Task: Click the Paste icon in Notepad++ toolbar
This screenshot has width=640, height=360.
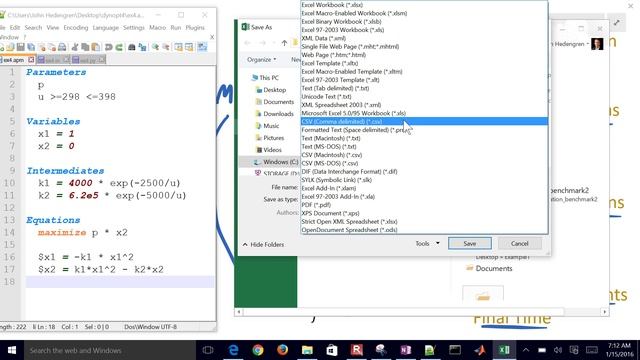Action: [x=96, y=47]
